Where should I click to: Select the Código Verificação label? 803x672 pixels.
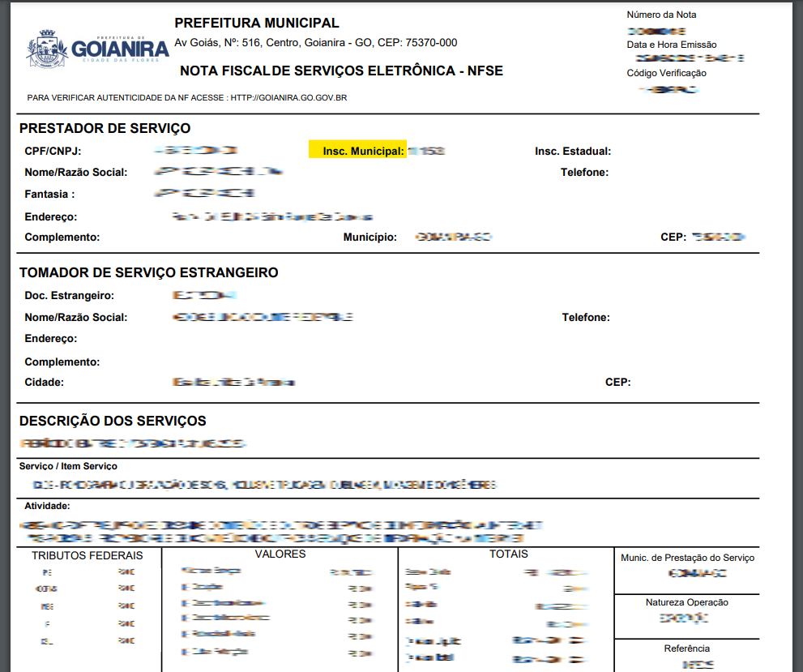point(666,73)
